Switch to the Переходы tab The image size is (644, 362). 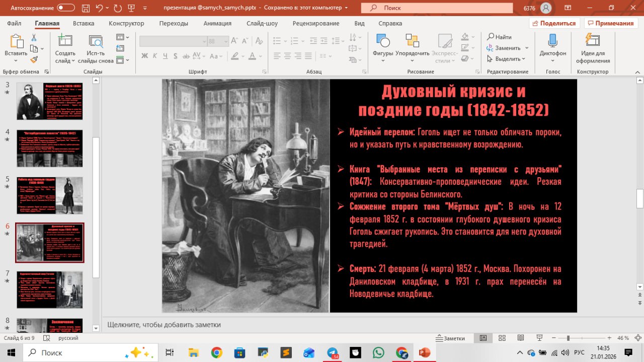coord(174,23)
